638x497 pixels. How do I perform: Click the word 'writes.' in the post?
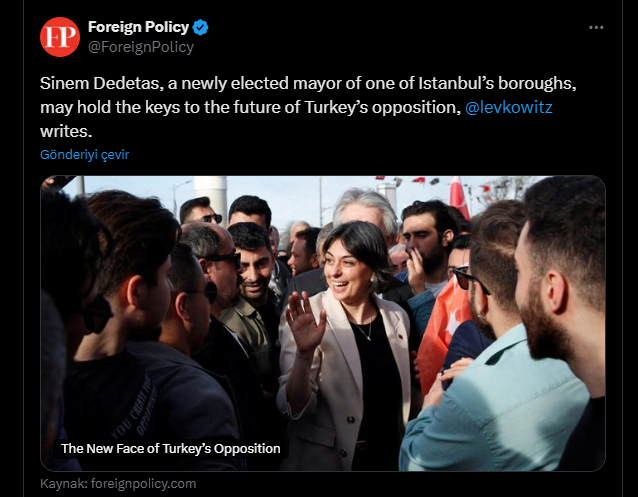pos(66,131)
